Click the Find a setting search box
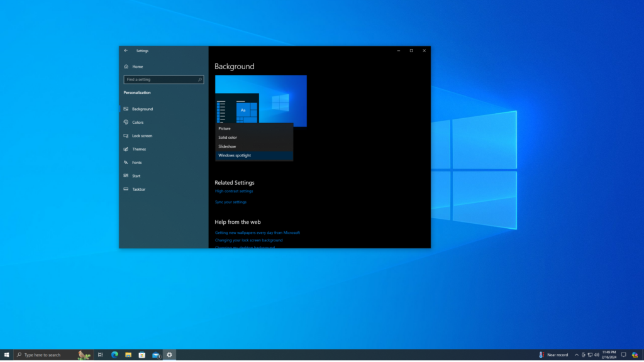Screen dimensions: 644x362 tap(164, 79)
